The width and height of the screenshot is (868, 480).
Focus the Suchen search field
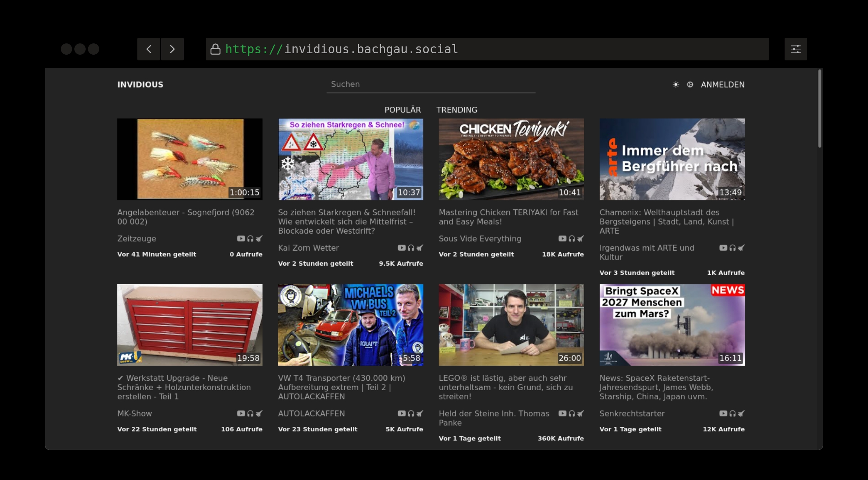pos(431,85)
